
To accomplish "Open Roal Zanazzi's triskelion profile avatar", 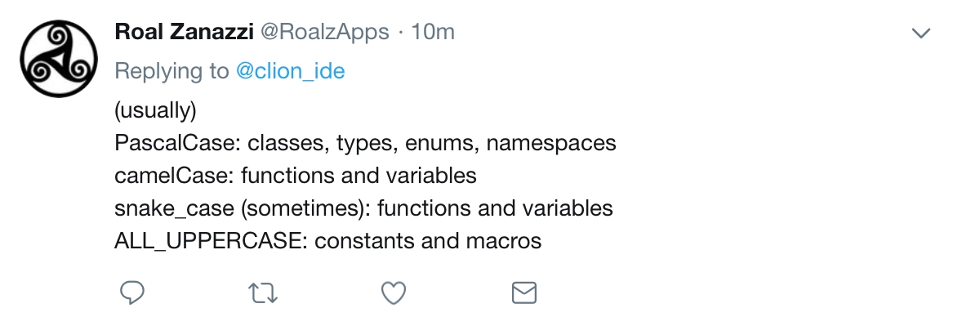I will (56, 56).
